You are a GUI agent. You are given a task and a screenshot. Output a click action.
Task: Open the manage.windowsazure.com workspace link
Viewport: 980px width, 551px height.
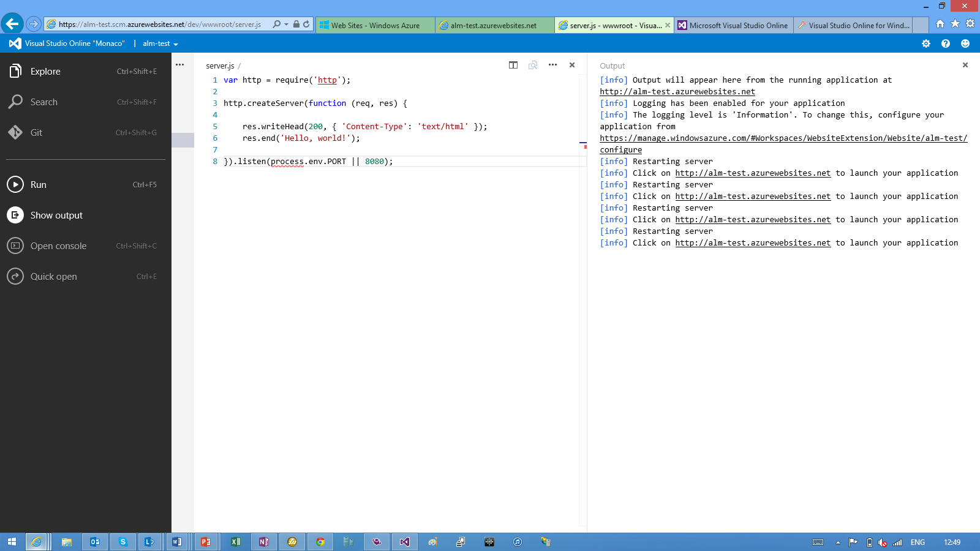click(x=783, y=138)
